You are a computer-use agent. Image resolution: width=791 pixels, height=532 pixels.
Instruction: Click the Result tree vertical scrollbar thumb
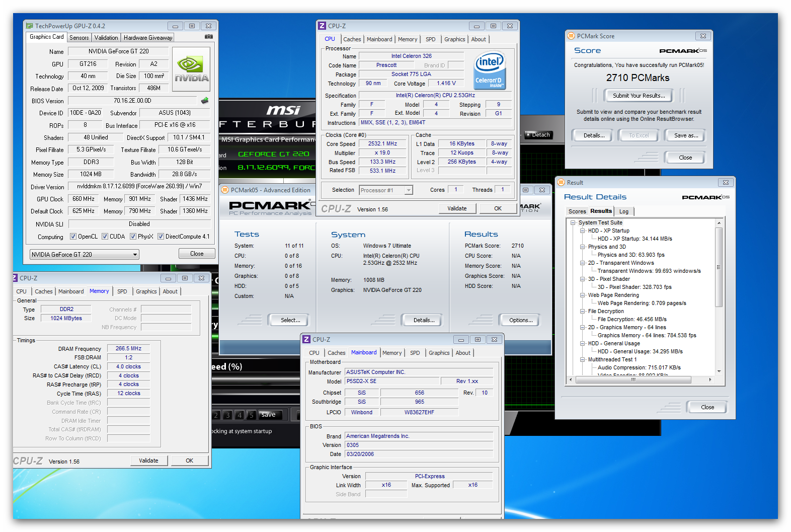[719, 267]
